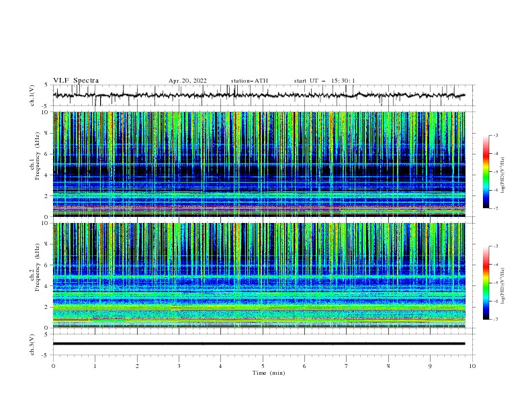Click the "-3" tick on ch.1 colorbar
Viewport: 532px width, 411px height.
point(495,135)
